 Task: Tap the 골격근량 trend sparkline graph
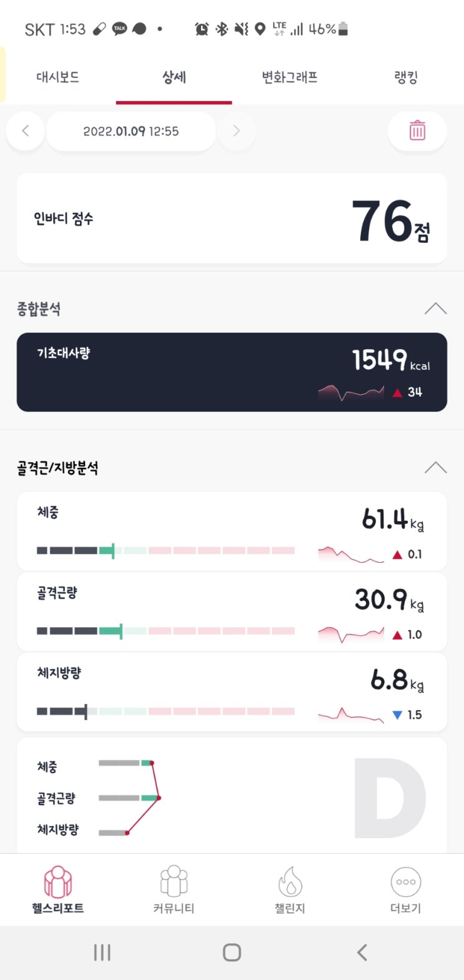[x=351, y=635]
